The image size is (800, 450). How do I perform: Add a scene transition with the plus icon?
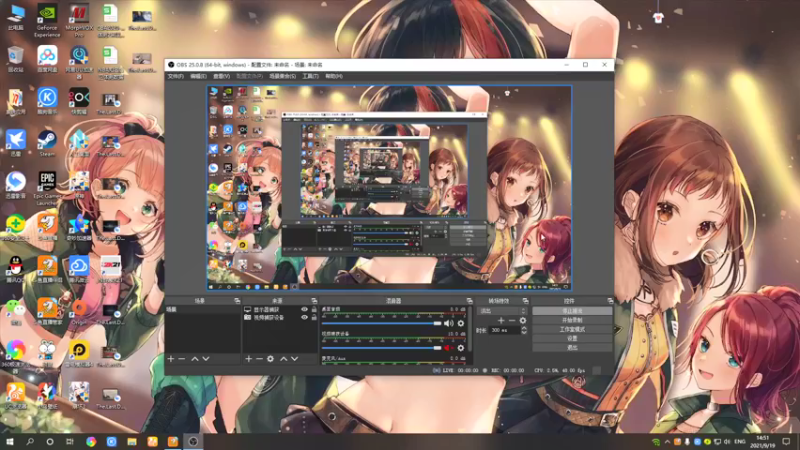[x=501, y=320]
